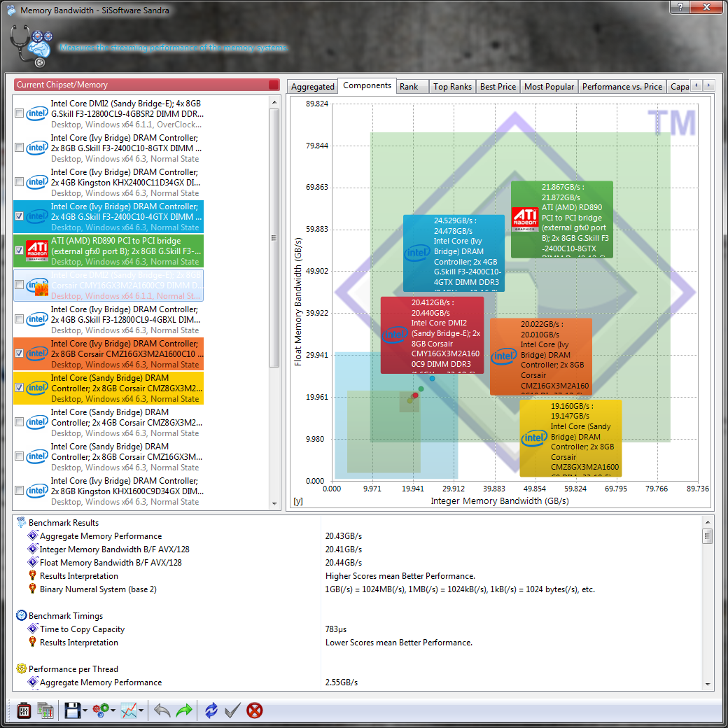Click the yellow 19.160GB/s chart label box
Viewport: 728px width, 728px height.
[x=570, y=438]
